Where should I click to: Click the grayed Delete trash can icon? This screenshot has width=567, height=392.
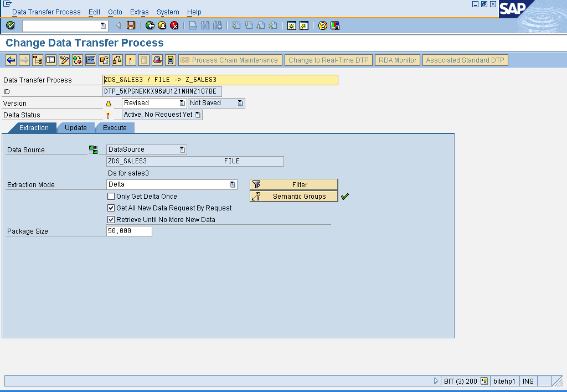click(x=144, y=60)
